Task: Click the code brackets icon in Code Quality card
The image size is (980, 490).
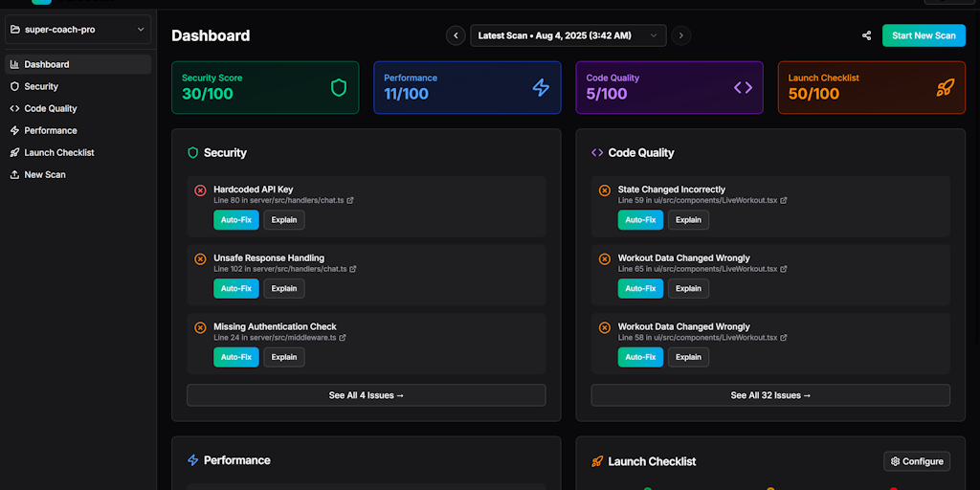Action: coord(743,88)
